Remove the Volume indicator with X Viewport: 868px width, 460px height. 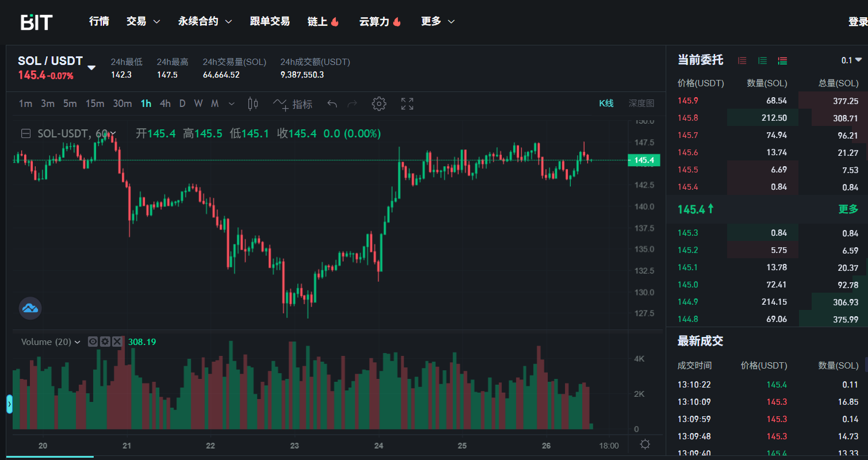click(117, 342)
